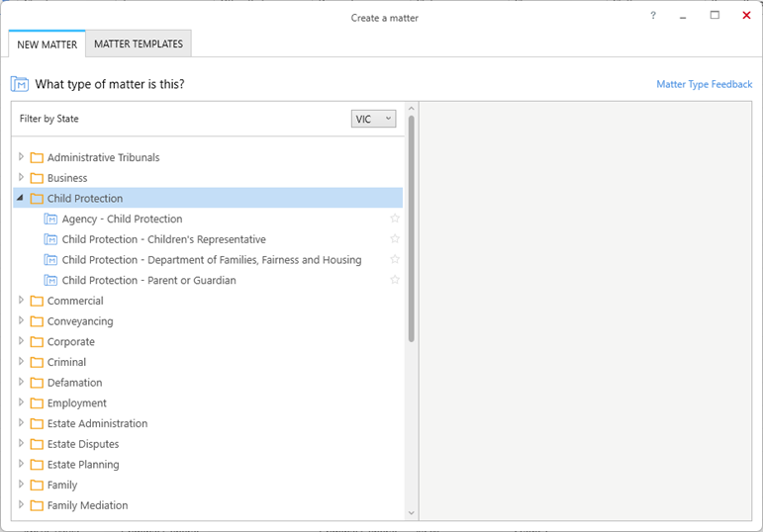Image resolution: width=763 pixels, height=532 pixels.
Task: Collapse the Child Protection folder
Action: [21, 199]
